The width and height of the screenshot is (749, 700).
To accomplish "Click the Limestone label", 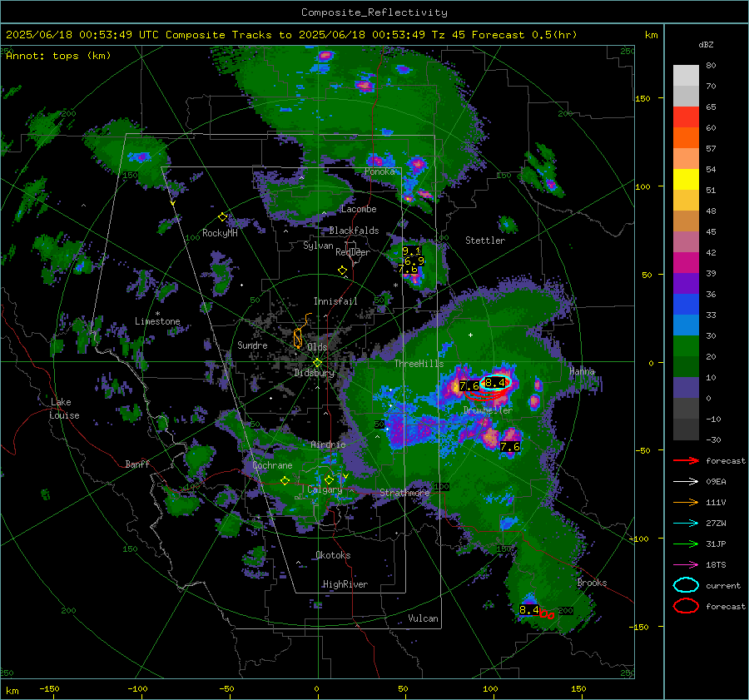I will [157, 321].
